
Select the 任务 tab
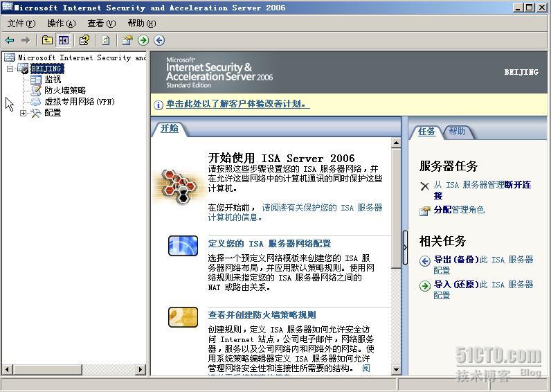[x=426, y=132]
